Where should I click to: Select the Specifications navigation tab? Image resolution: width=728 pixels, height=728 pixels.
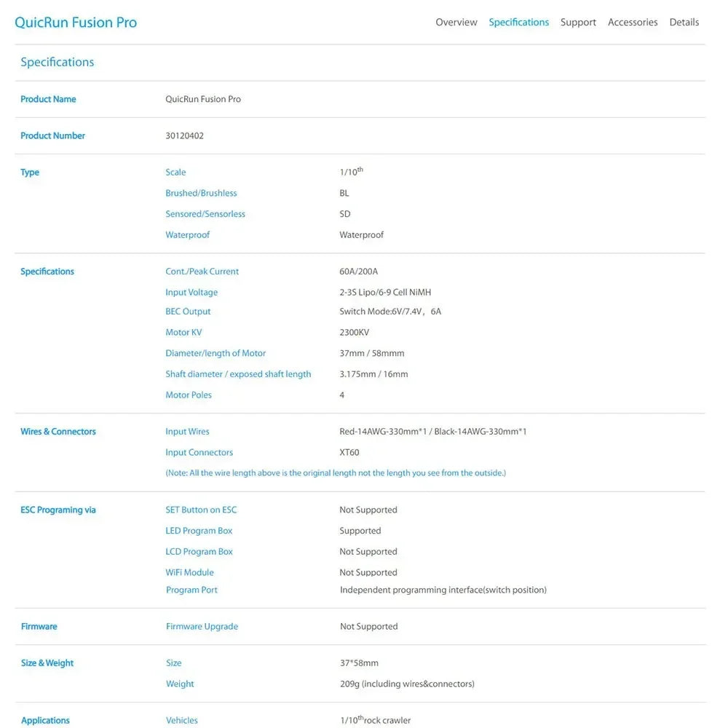click(518, 23)
